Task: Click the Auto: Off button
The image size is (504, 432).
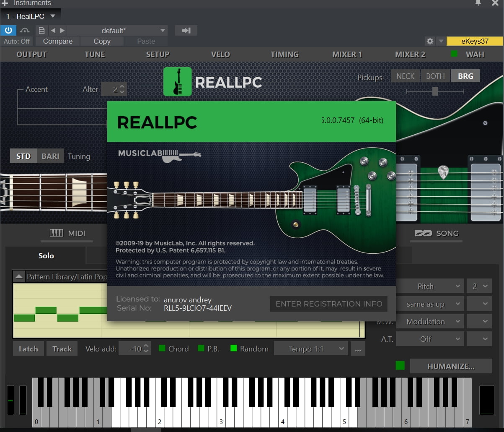Action: 17,41
